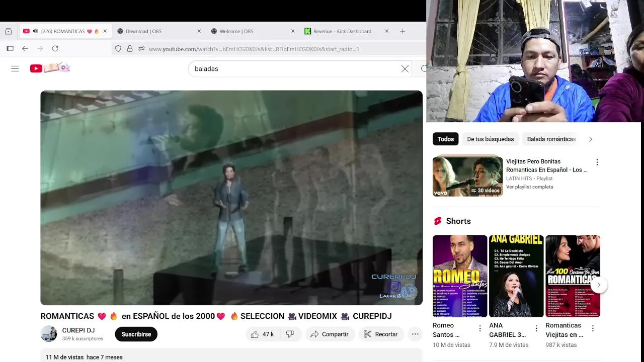
Task: Select the Todos filter chip
Action: (445, 139)
